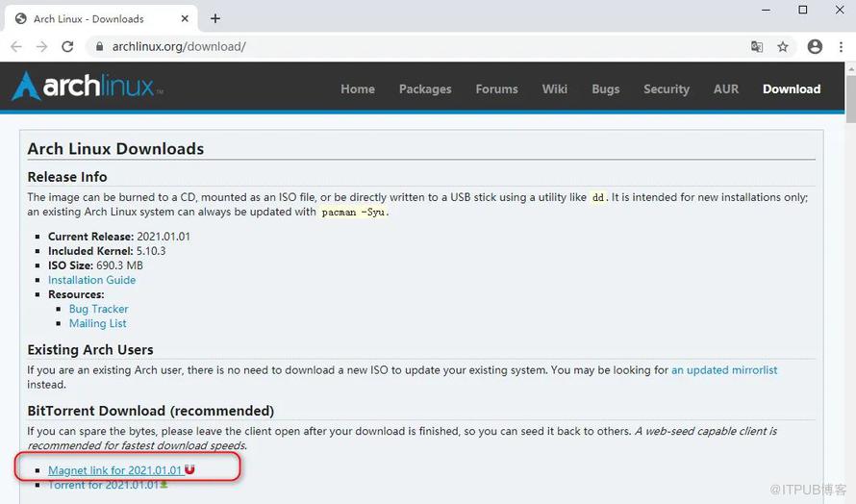Click the 'Included Kernel: 5.10.3' text
Viewport: 856px width, 504px height.
click(107, 251)
